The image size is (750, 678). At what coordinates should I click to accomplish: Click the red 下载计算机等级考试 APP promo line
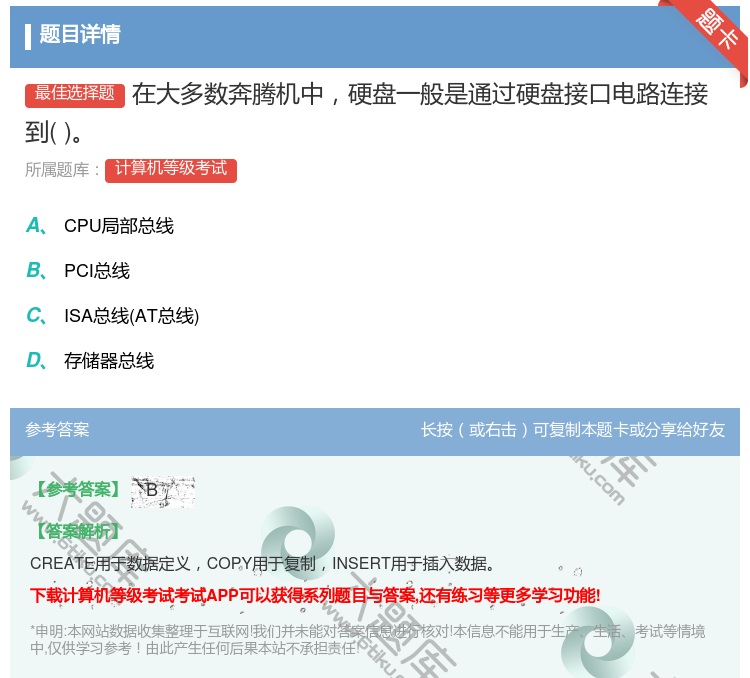pos(315,595)
